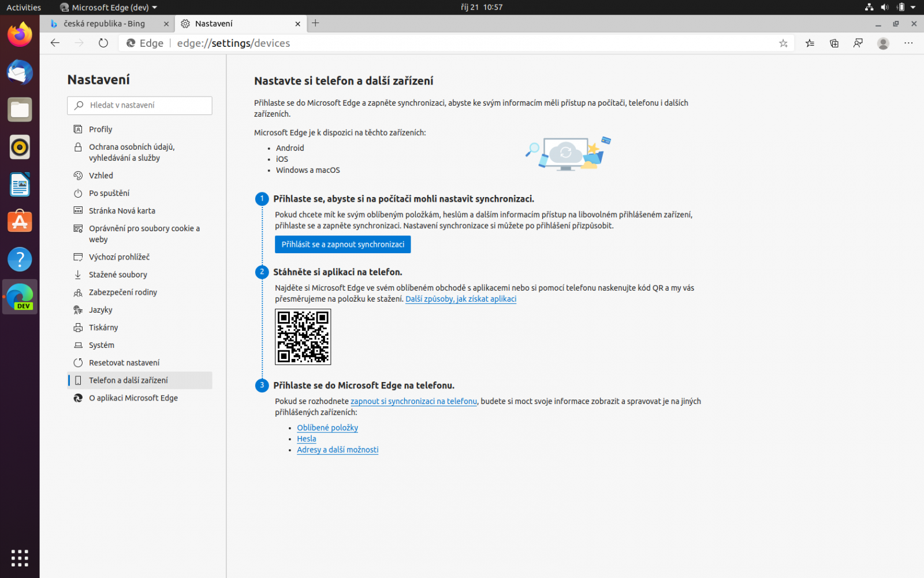The width and height of the screenshot is (924, 578).
Task: Open the browser profile avatar
Action: tap(883, 43)
